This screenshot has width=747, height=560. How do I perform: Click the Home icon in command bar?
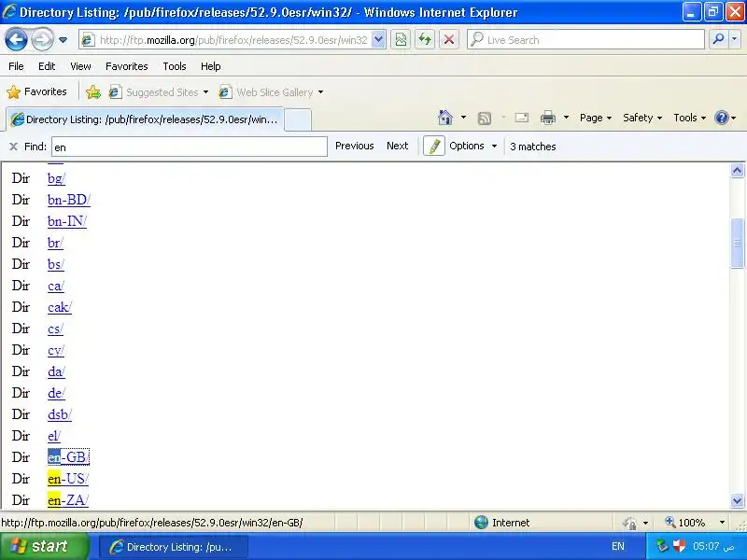(445, 118)
